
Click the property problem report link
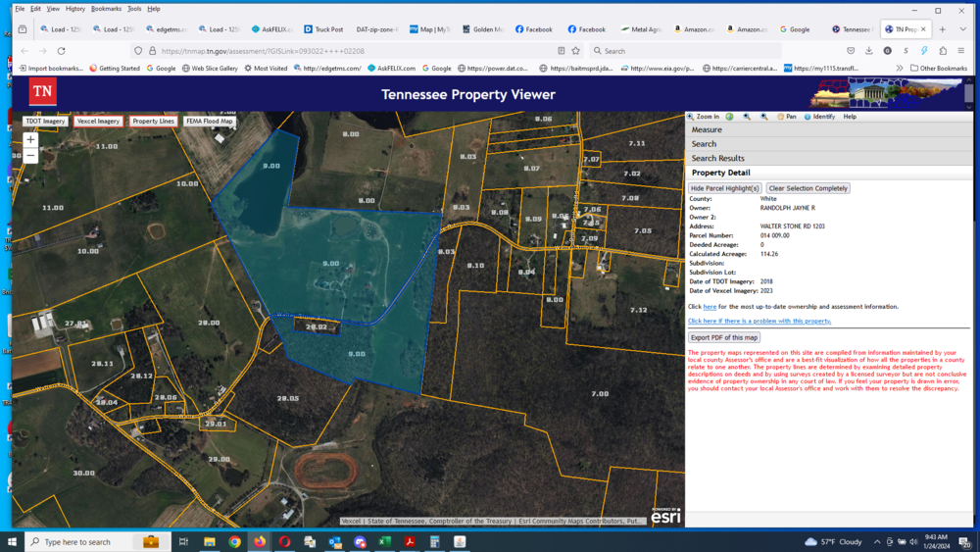click(x=759, y=321)
